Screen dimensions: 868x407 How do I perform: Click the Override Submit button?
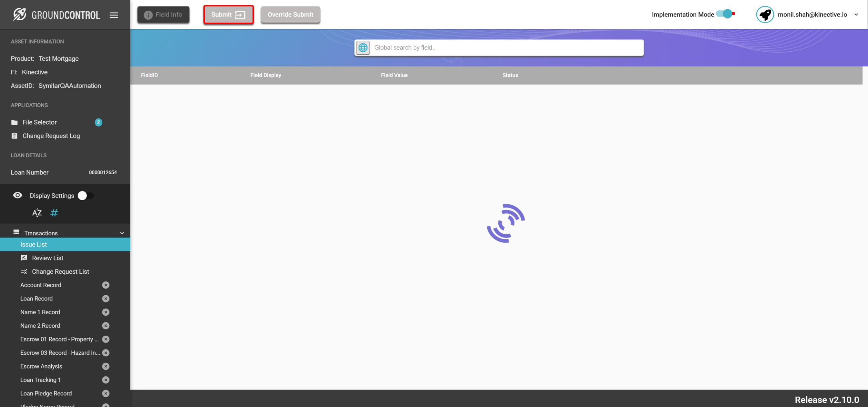(x=290, y=15)
